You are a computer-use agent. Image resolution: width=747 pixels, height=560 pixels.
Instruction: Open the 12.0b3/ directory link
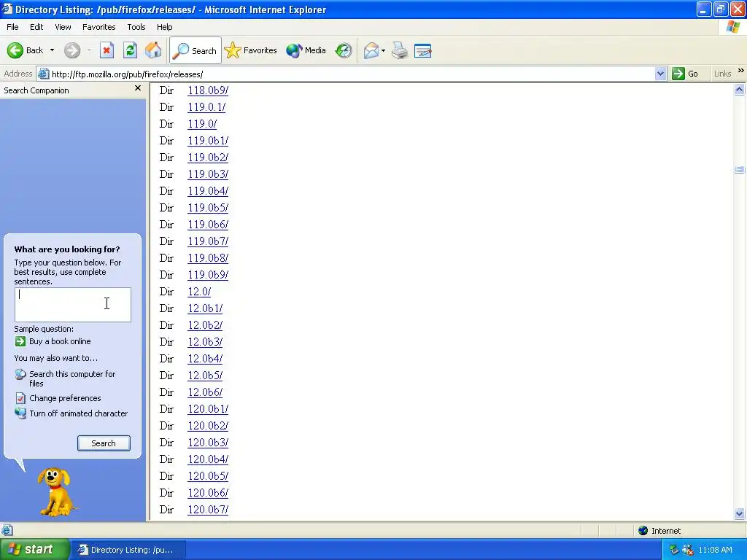205,342
